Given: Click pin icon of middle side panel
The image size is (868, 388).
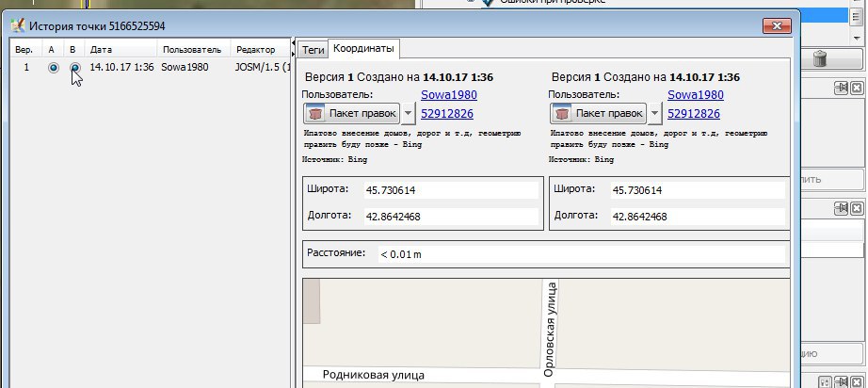Looking at the screenshot, I should tap(841, 208).
